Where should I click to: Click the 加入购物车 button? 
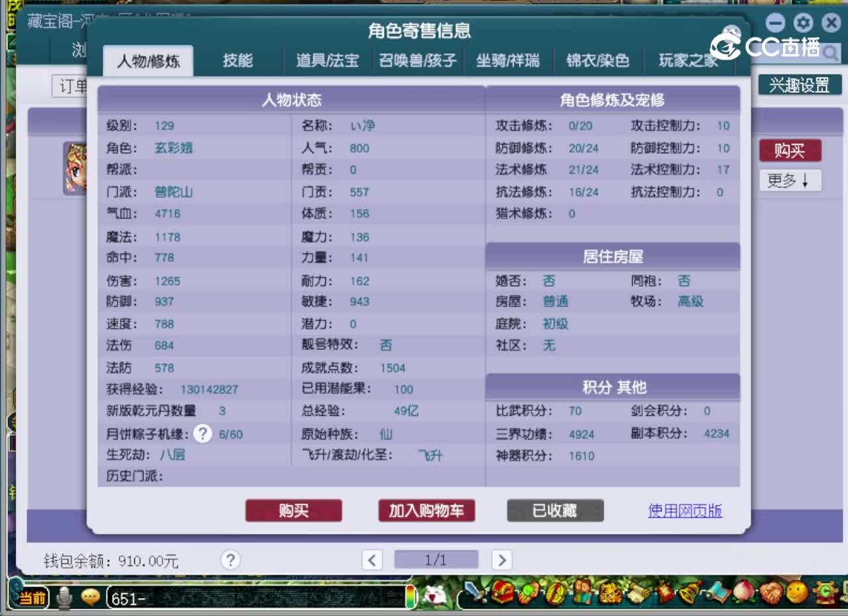(x=427, y=511)
